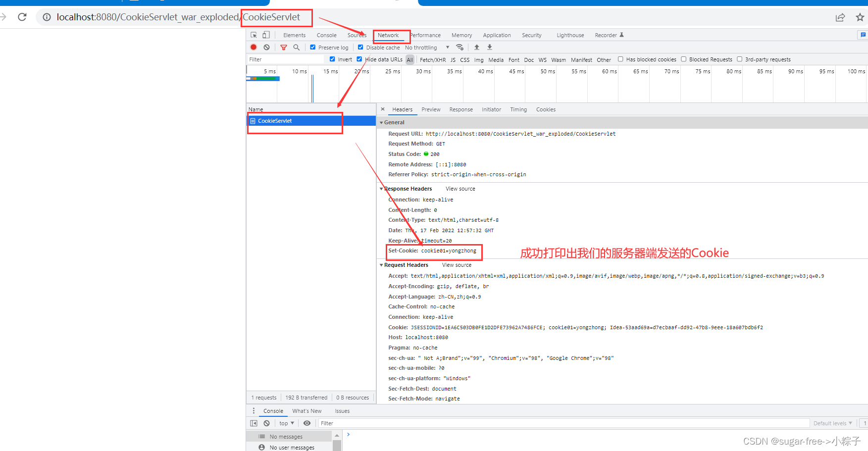868x451 pixels.
Task: Open the Sources panel tab
Action: pyautogui.click(x=357, y=35)
